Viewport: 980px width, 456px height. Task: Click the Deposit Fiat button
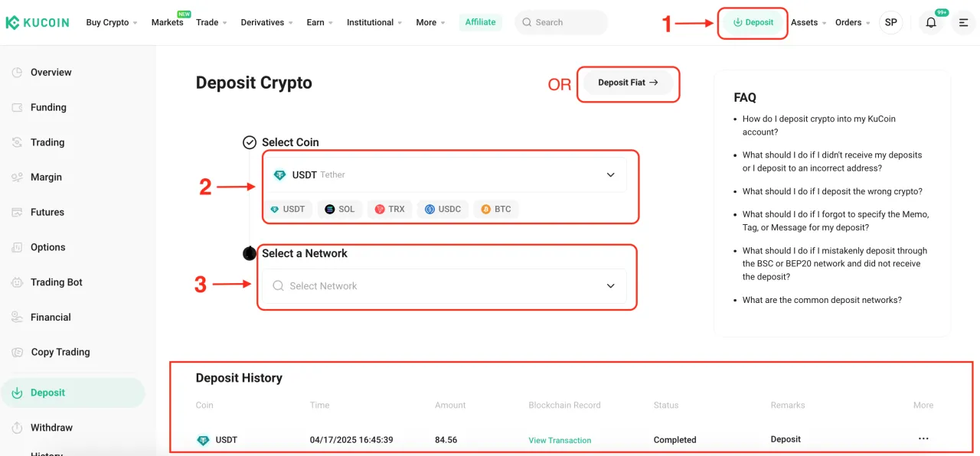tap(628, 83)
